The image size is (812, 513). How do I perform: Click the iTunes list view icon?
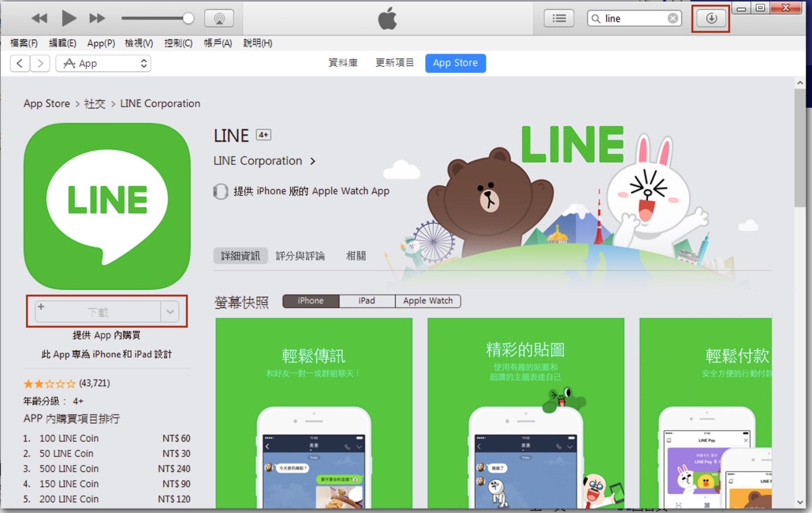coord(558,17)
